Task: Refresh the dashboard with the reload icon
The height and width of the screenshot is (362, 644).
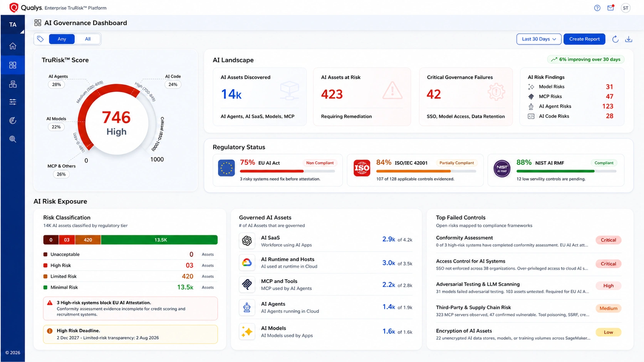Action: [615, 39]
